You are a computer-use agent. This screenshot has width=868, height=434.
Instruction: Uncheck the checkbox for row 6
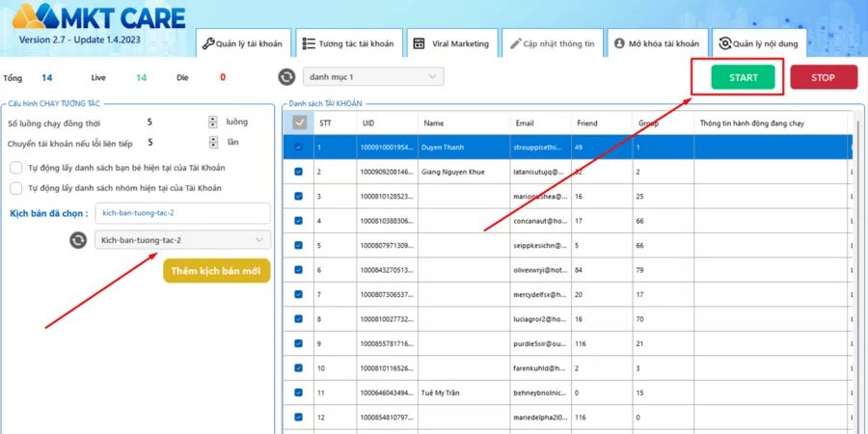pyautogui.click(x=299, y=270)
